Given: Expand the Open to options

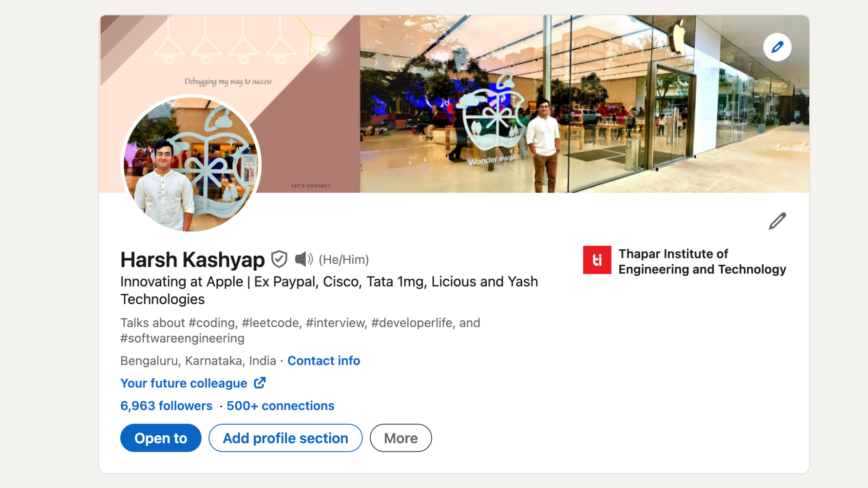Looking at the screenshot, I should point(160,438).
